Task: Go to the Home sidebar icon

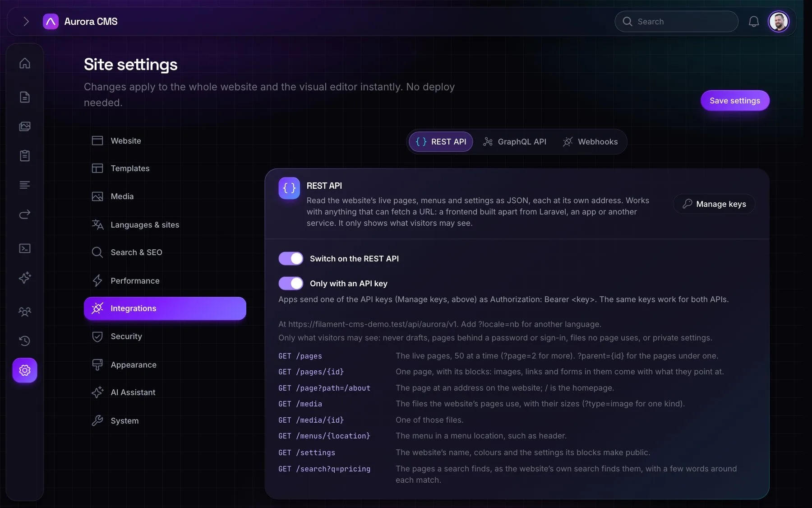Action: tap(25, 63)
